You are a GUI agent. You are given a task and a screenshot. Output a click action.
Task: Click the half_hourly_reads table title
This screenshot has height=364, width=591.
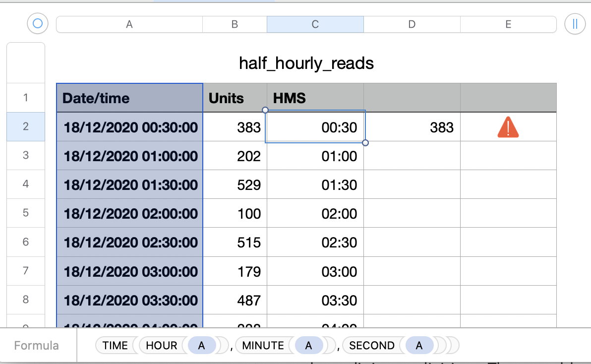306,63
